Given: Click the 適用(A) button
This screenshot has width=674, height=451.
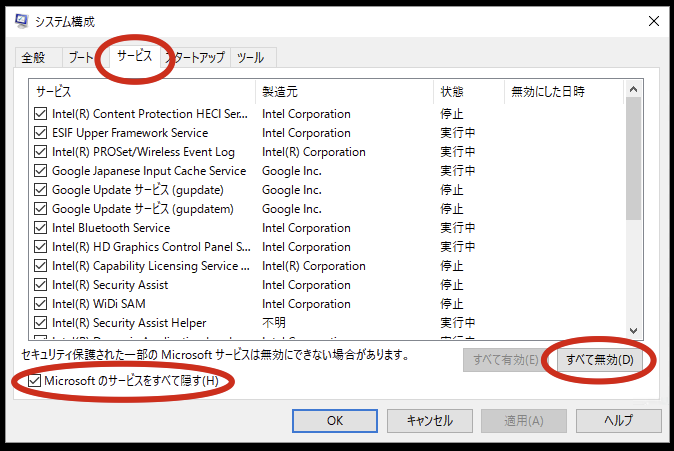Looking at the screenshot, I should coord(524,420).
